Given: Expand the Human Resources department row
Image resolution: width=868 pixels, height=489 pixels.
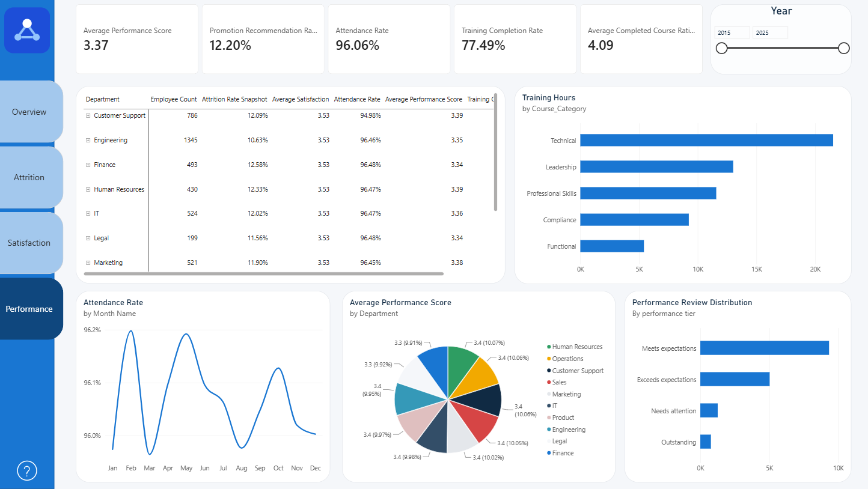Looking at the screenshot, I should [88, 189].
